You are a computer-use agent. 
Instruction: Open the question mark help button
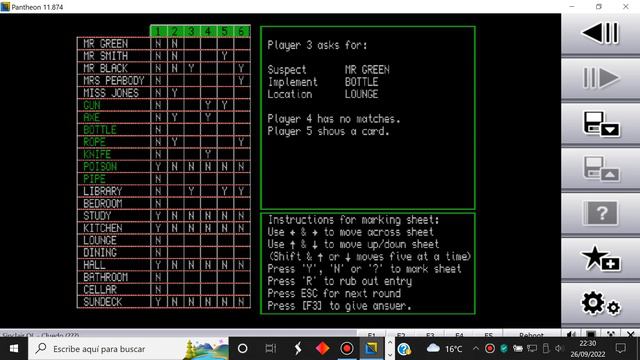(601, 213)
